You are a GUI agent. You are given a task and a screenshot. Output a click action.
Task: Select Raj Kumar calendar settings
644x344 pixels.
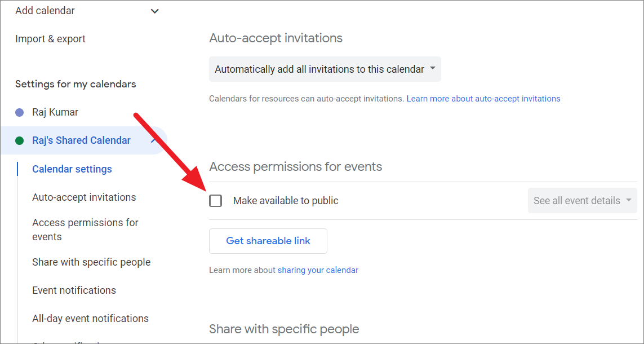coord(55,112)
